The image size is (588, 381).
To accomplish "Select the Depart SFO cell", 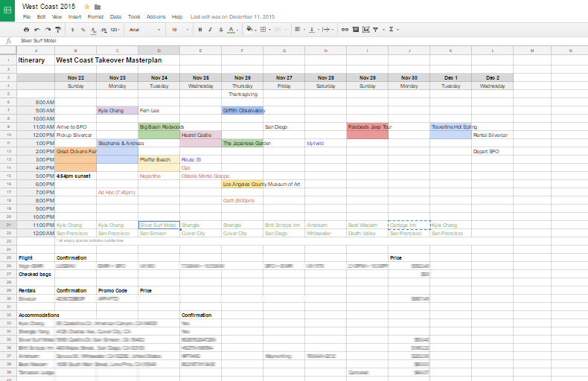I will pos(493,152).
